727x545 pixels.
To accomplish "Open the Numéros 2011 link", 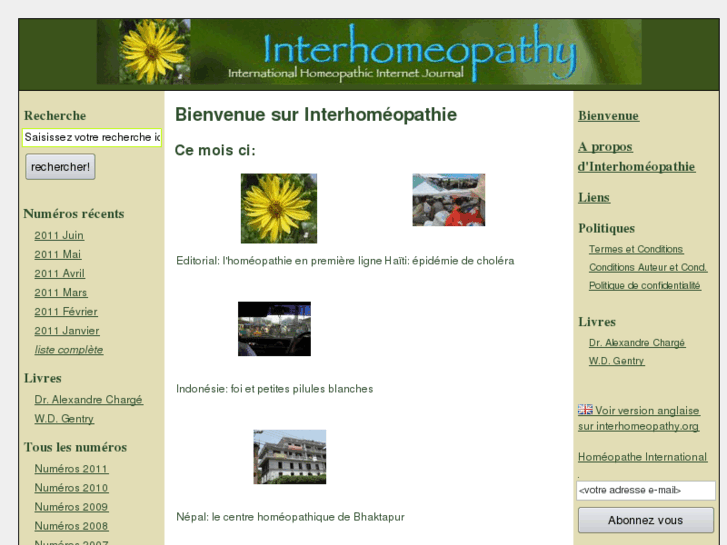I will (x=71, y=468).
